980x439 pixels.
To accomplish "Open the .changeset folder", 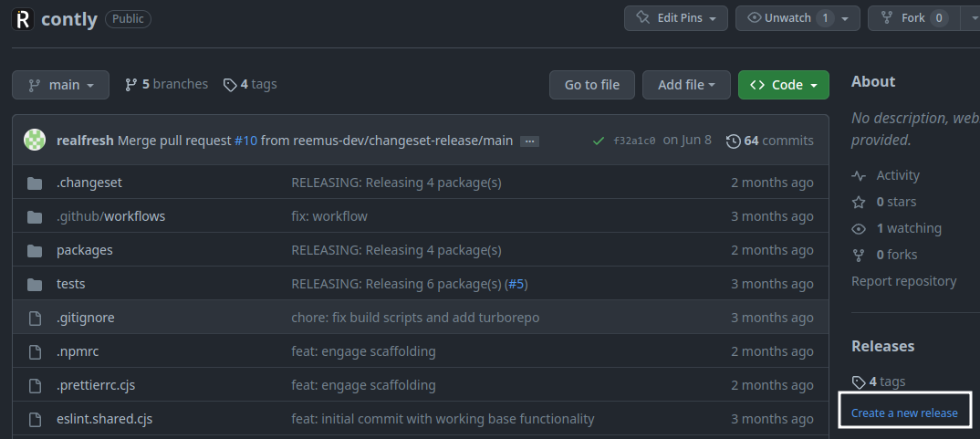I will tap(89, 183).
